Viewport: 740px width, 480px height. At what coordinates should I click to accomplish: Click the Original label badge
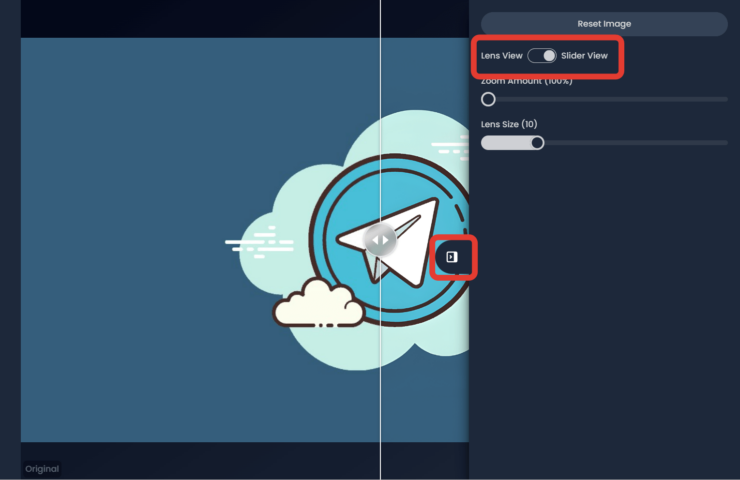(x=42, y=468)
